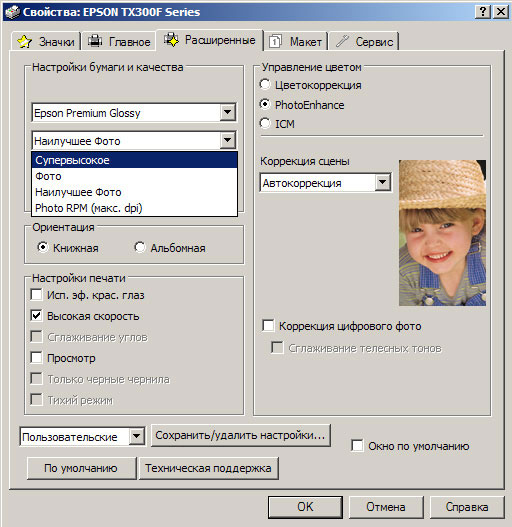512x527 pixels.
Task: Select the Расширенные tab
Action: (x=209, y=40)
